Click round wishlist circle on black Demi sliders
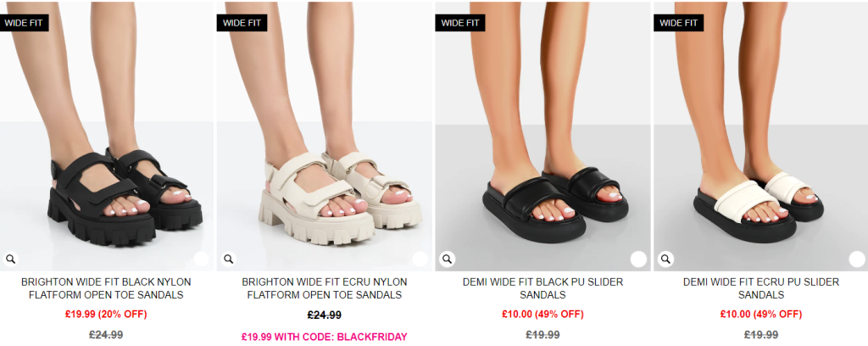 (x=638, y=259)
